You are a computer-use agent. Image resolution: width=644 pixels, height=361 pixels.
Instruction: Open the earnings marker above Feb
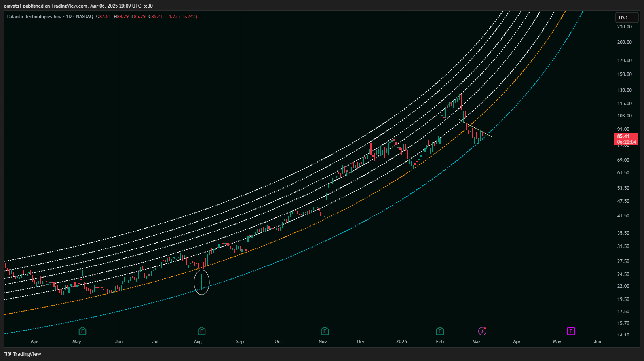pos(440,331)
